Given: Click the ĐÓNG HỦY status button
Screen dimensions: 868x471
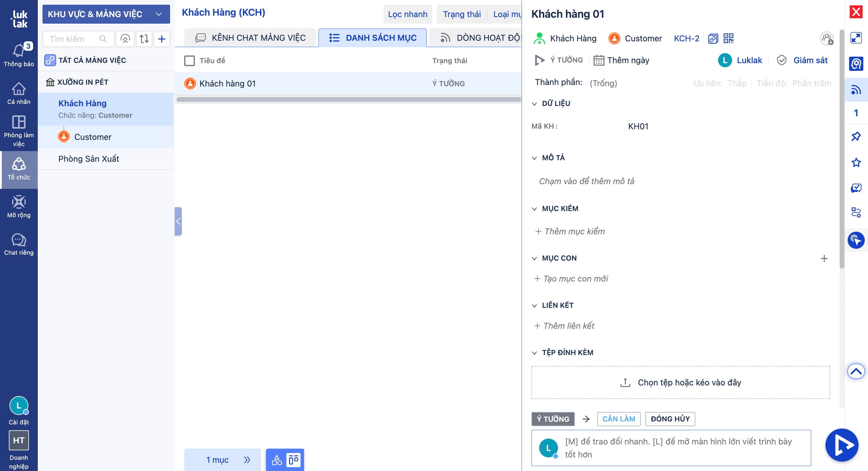Looking at the screenshot, I should point(670,419).
